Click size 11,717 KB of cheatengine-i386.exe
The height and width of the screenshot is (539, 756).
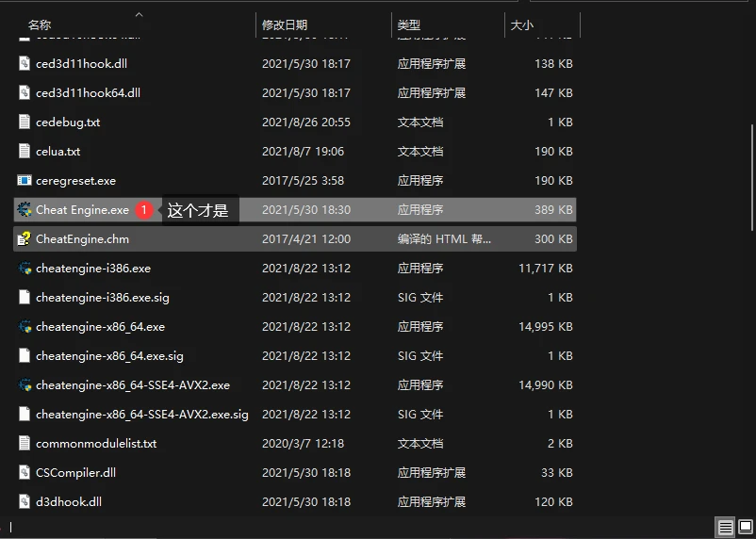click(x=546, y=268)
